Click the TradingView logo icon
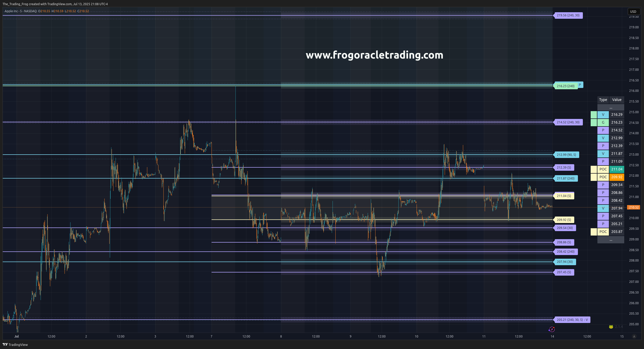644x349 pixels. click(5, 344)
